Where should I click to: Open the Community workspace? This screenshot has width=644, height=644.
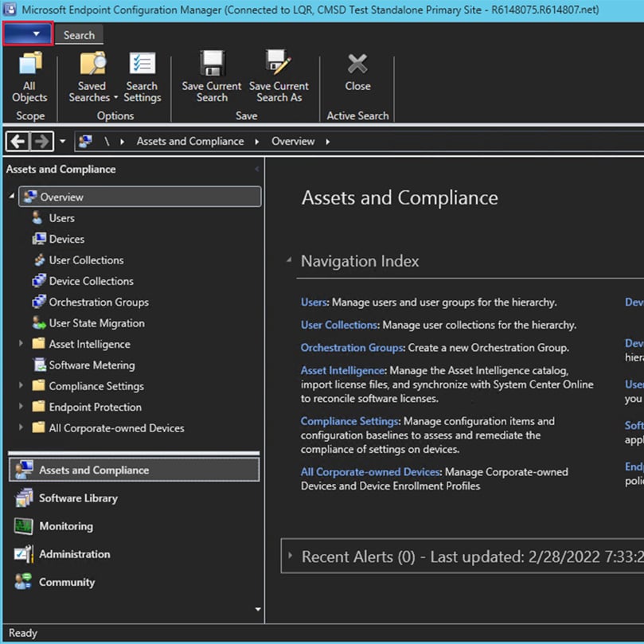pyautogui.click(x=68, y=582)
